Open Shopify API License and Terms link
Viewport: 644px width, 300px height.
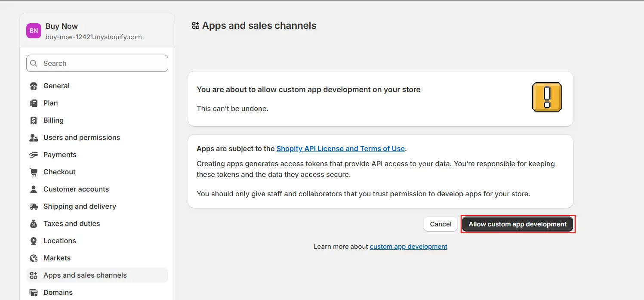coord(340,148)
